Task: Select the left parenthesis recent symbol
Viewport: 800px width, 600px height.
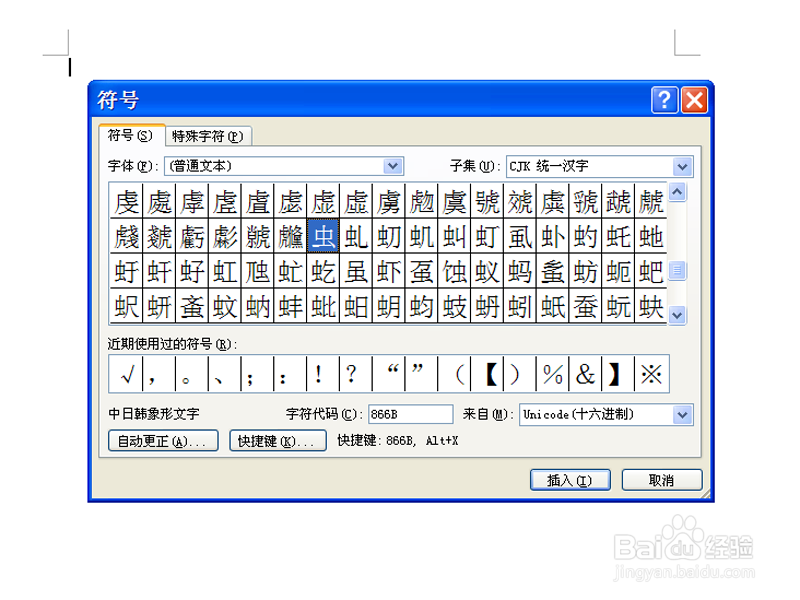Action: click(454, 374)
